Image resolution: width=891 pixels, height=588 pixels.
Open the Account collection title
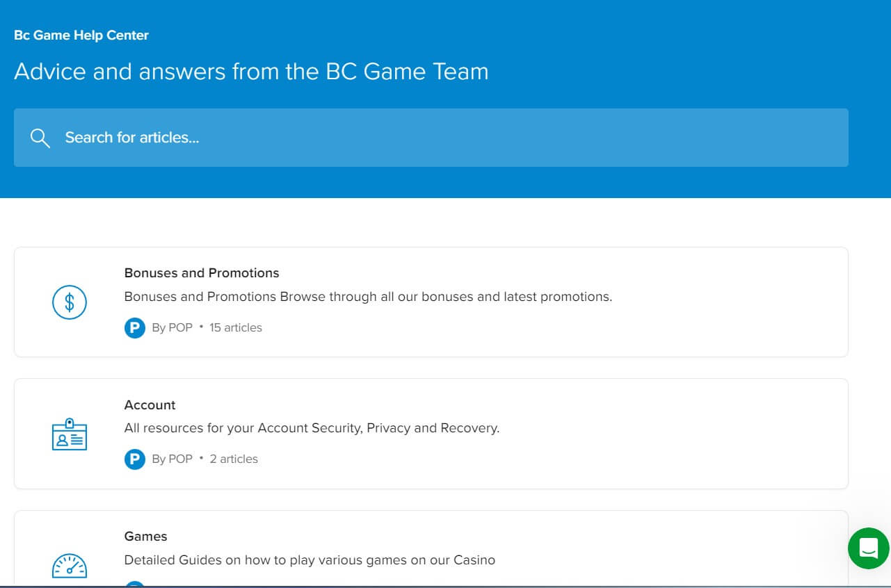(150, 405)
